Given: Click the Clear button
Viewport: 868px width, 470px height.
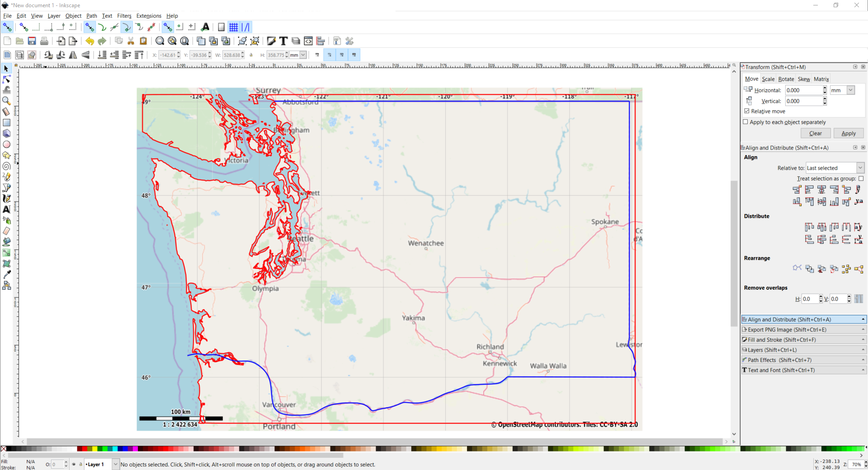Looking at the screenshot, I should (816, 133).
